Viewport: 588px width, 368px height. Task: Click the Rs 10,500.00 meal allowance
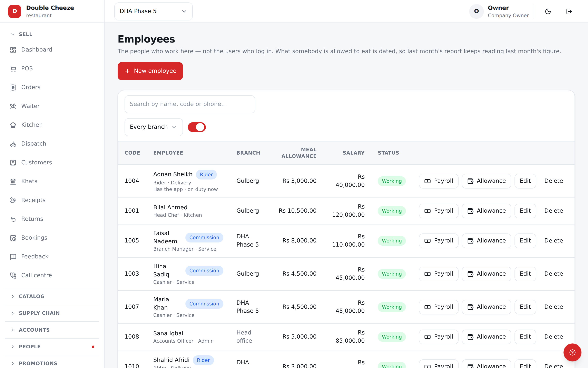click(297, 211)
